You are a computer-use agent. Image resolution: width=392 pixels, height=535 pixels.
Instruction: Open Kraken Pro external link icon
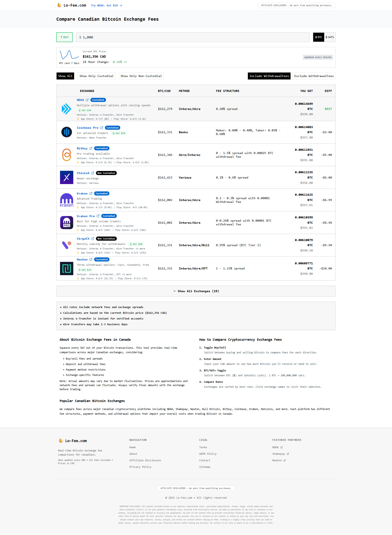tap(98, 216)
